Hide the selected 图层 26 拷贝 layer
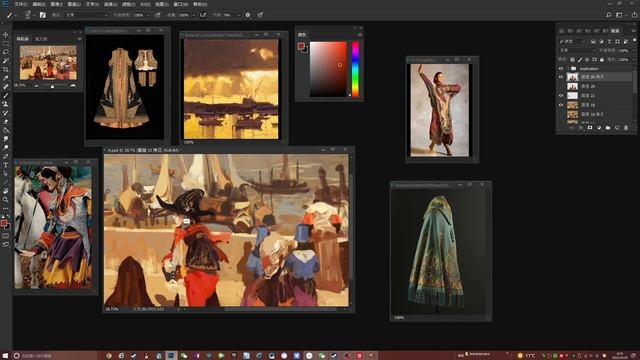This screenshot has height=360, width=640. point(561,77)
